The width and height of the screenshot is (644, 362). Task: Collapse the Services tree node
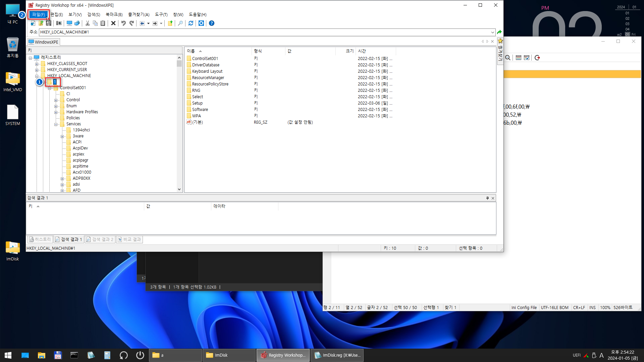tap(56, 124)
